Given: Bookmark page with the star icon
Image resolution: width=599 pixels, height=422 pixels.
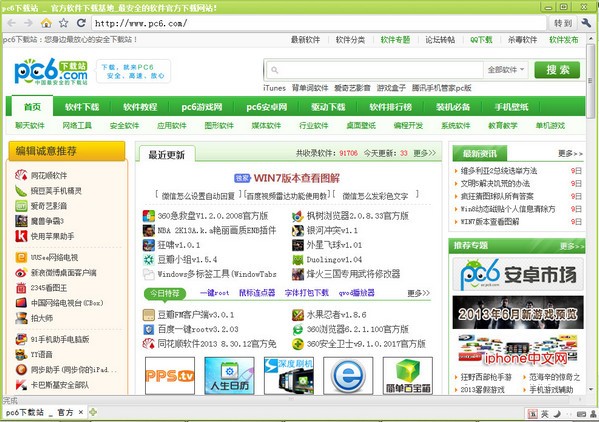Looking at the screenshot, I should coord(63,23).
